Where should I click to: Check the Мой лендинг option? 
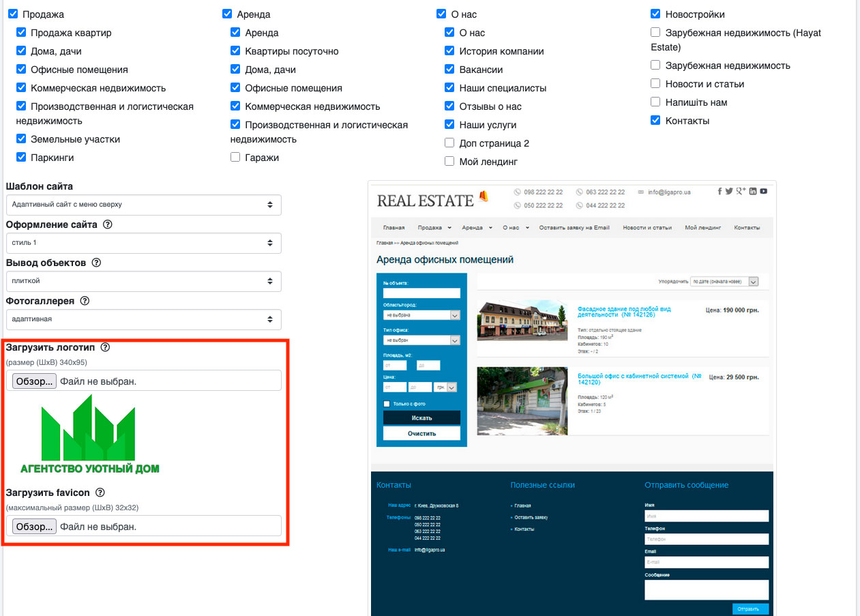coord(449,162)
